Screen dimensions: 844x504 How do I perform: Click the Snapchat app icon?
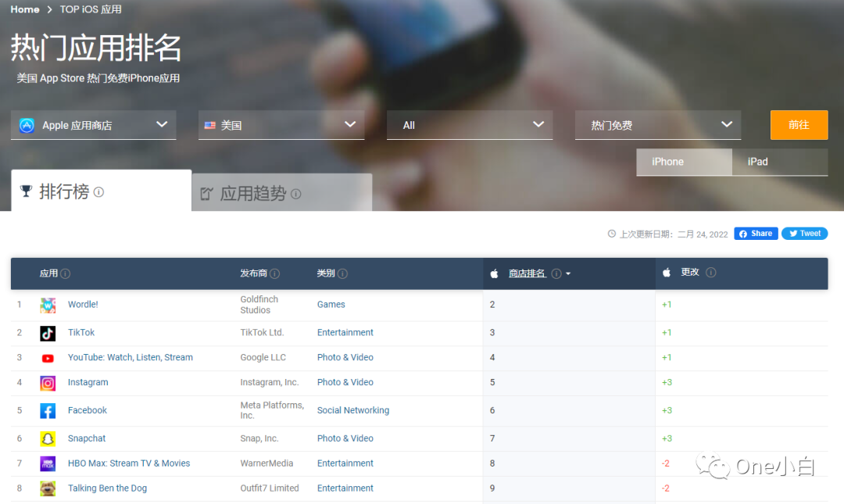coord(48,438)
